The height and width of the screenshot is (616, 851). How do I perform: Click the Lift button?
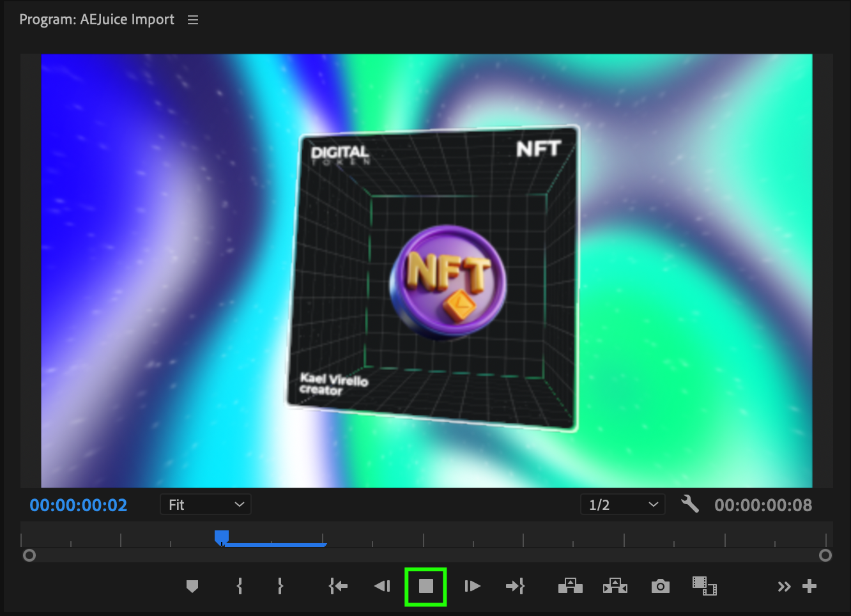coord(570,586)
